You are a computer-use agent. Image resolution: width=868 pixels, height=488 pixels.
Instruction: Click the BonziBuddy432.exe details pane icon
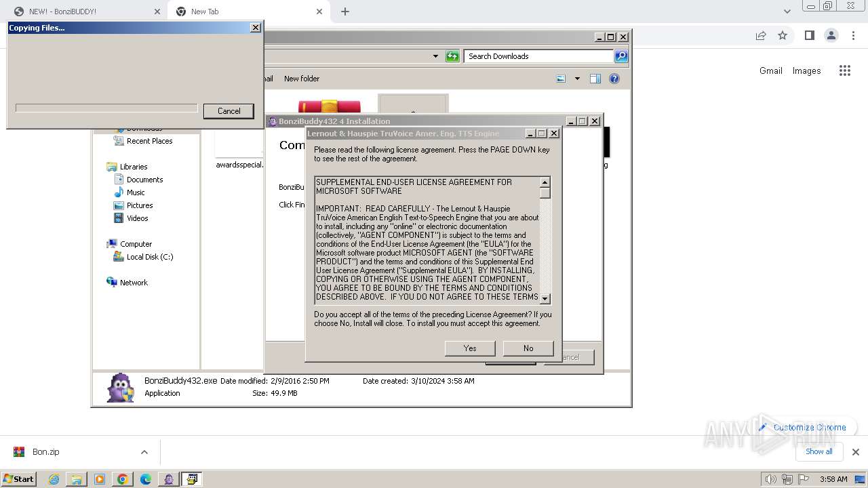point(121,388)
